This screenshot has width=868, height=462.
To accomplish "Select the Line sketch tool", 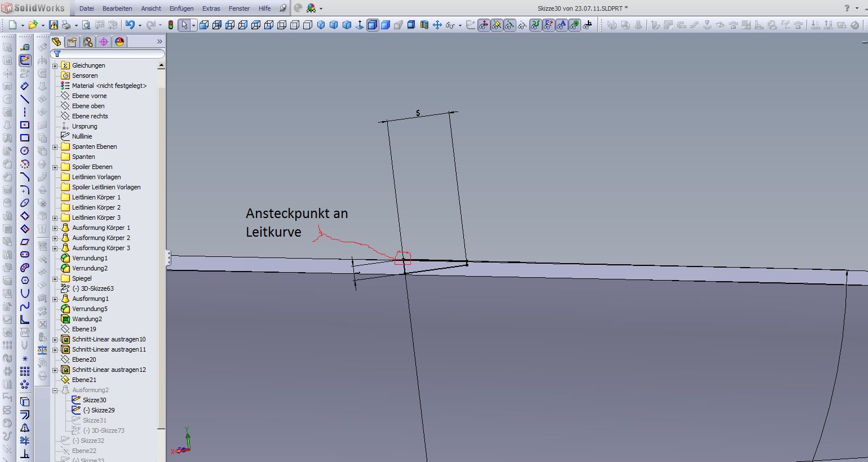I will click(25, 99).
